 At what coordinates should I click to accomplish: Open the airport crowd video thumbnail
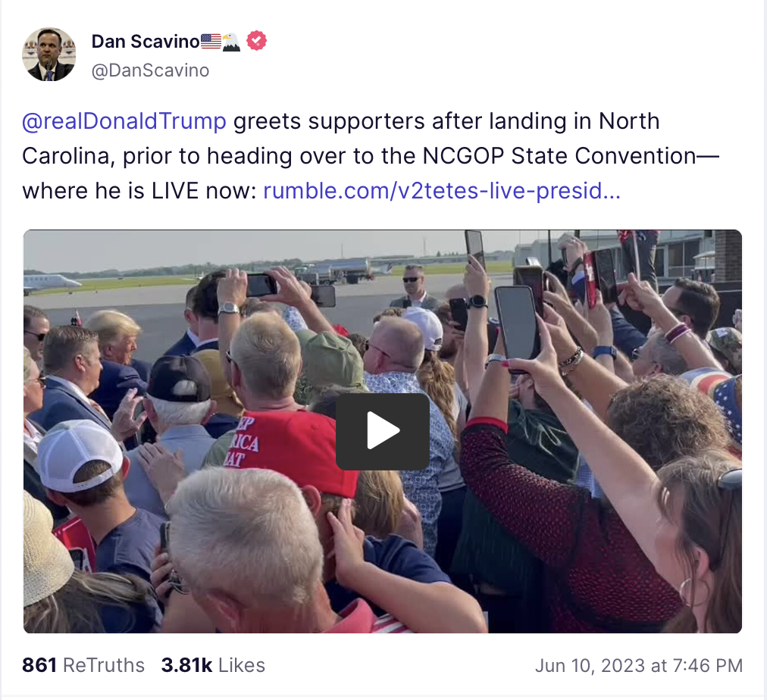383,431
